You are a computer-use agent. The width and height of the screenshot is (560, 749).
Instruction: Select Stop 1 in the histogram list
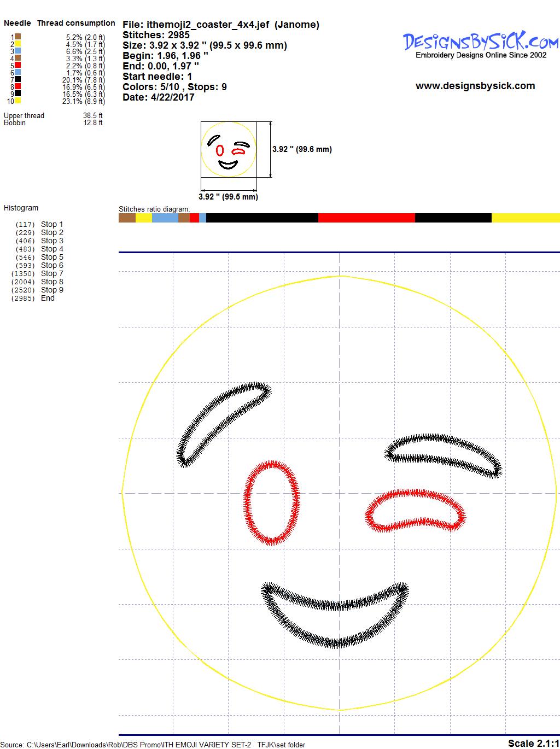click(x=52, y=224)
